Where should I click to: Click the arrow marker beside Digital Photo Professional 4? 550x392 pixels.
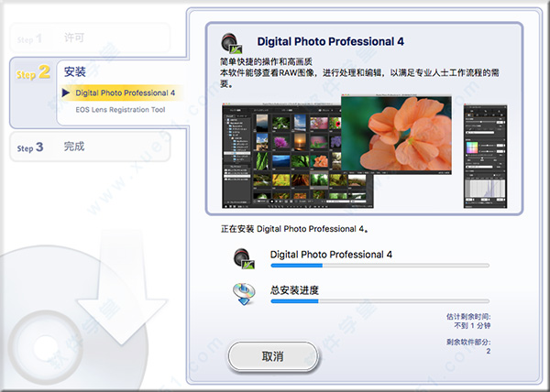[66, 93]
